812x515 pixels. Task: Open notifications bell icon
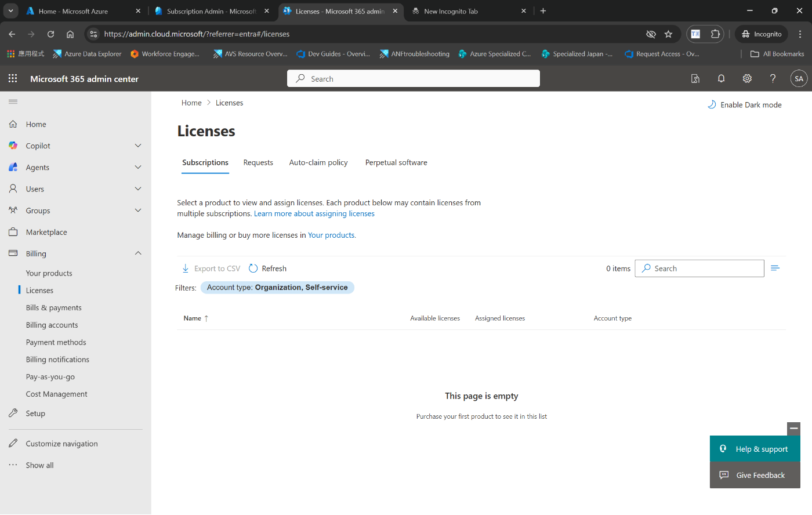coord(721,78)
